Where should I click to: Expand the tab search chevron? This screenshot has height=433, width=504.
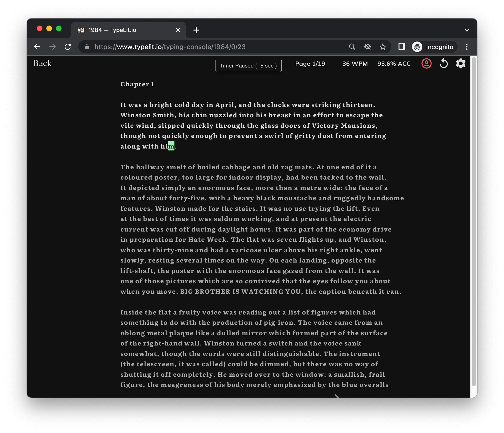click(x=466, y=30)
